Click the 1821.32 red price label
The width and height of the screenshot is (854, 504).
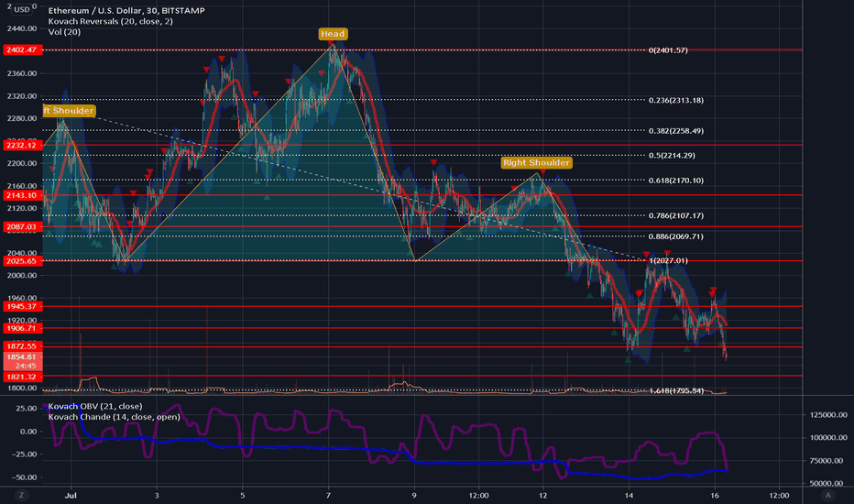pyautogui.click(x=21, y=377)
